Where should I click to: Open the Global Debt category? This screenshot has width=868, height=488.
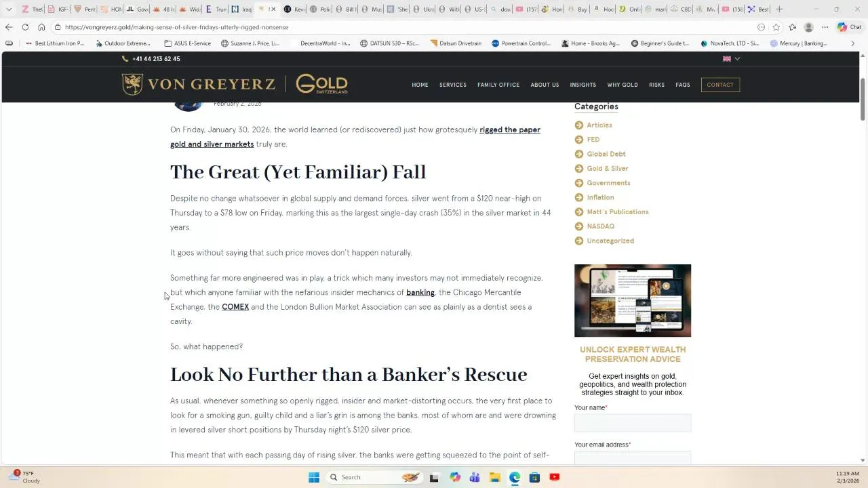(x=606, y=154)
